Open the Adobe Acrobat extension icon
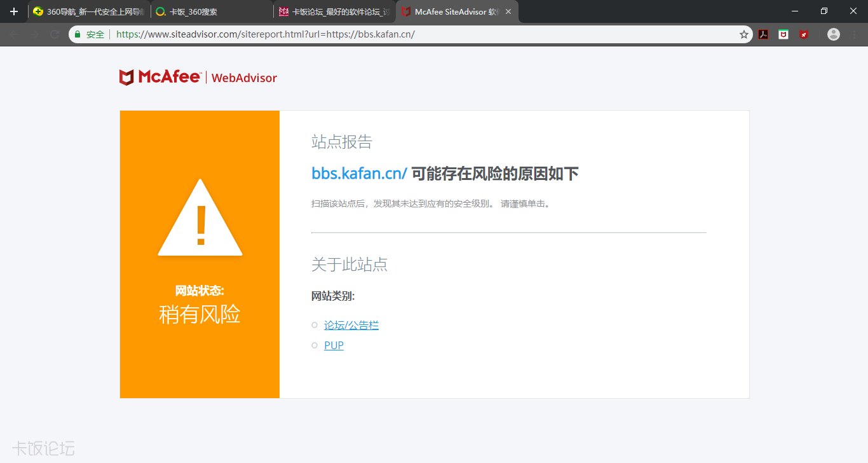Viewport: 868px width, 463px height. pos(764,34)
